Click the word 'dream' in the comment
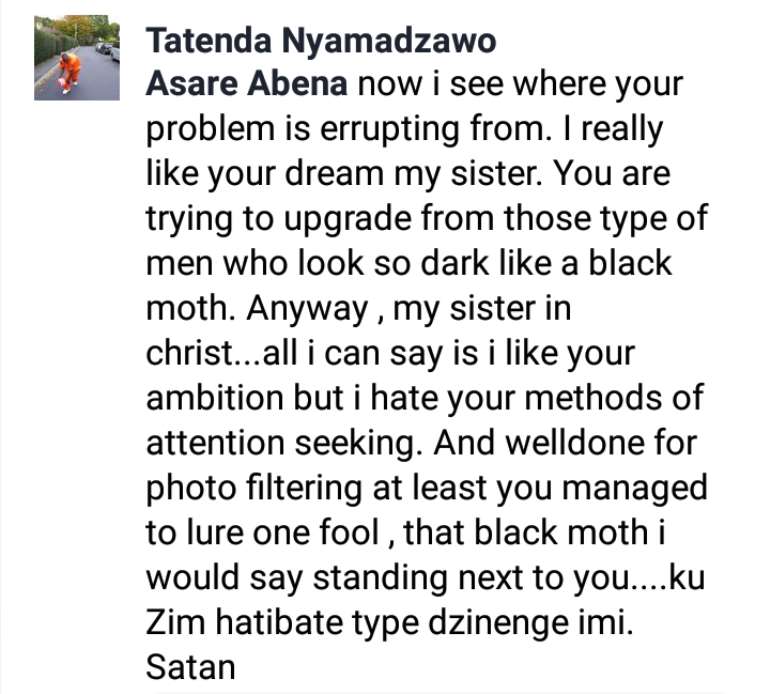Image resolution: width=770 pixels, height=694 pixels. 334,173
